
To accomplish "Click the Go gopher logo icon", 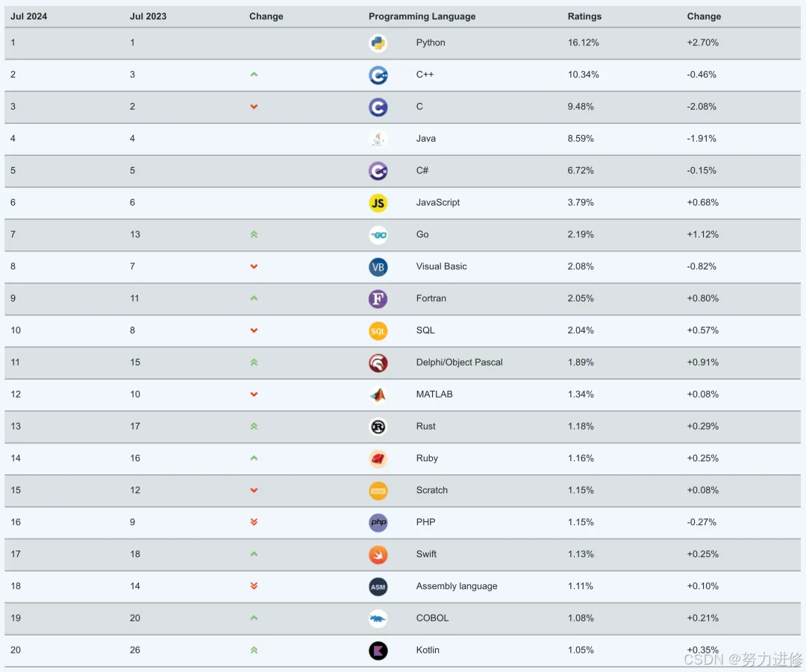I will pos(378,235).
